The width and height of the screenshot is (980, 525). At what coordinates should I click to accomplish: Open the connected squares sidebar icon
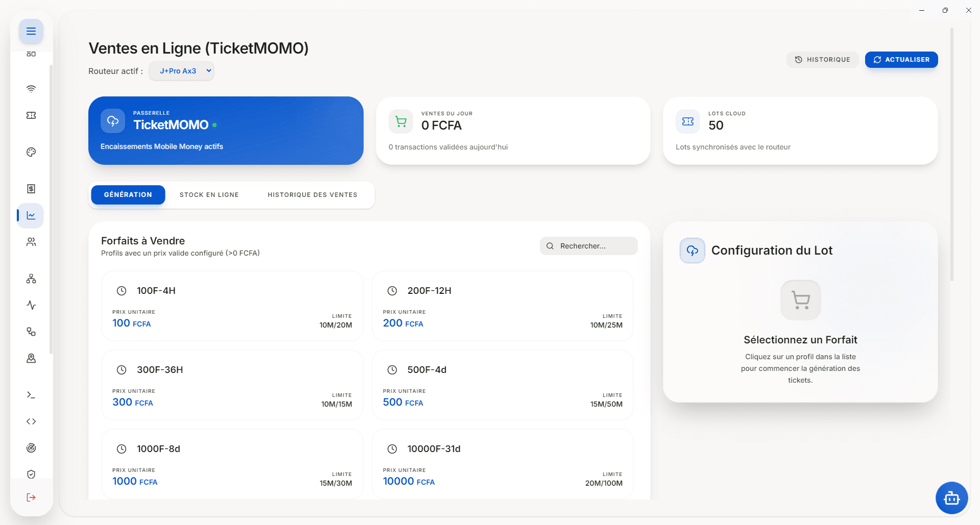pyautogui.click(x=31, y=332)
